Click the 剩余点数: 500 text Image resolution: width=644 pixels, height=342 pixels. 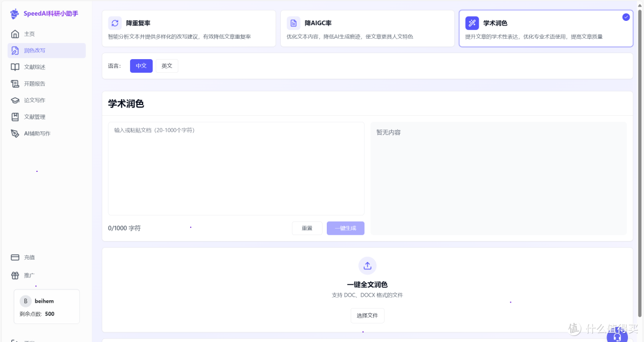[37, 313]
